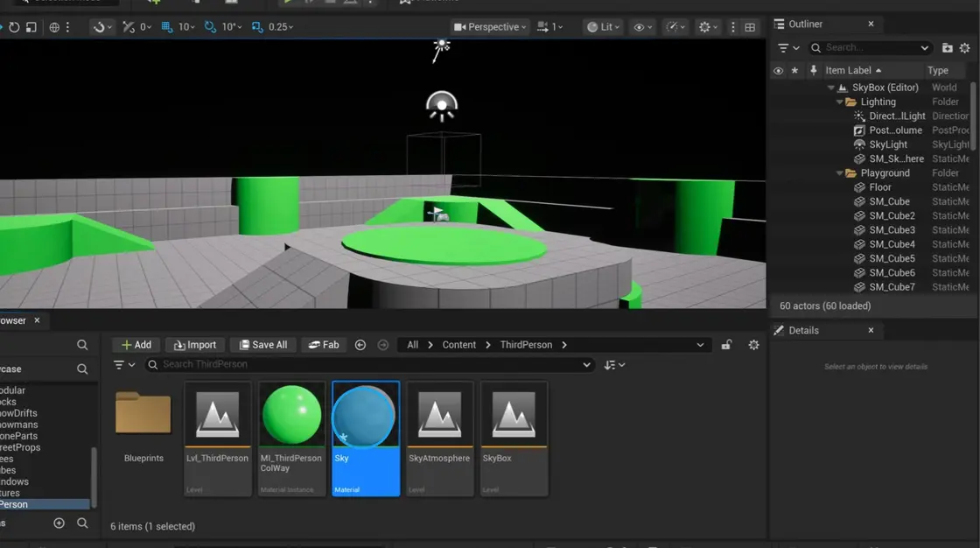Open Content Browser settings gear

tap(753, 345)
